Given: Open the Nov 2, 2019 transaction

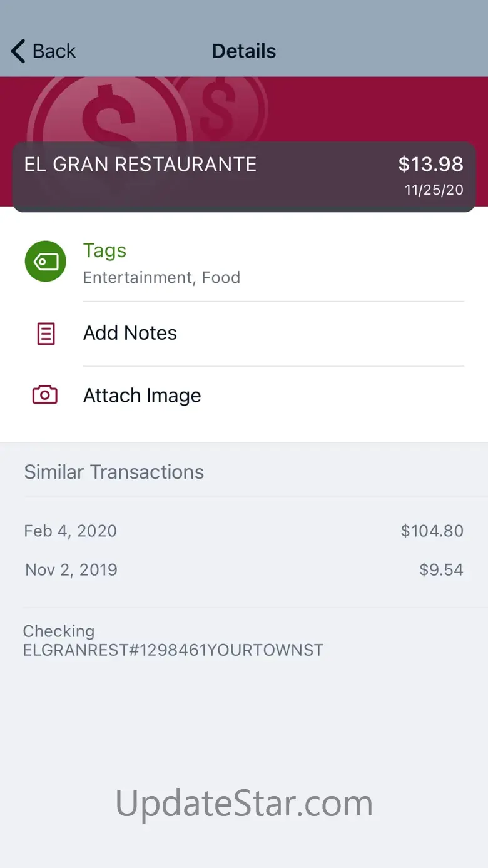Looking at the screenshot, I should (71, 570).
